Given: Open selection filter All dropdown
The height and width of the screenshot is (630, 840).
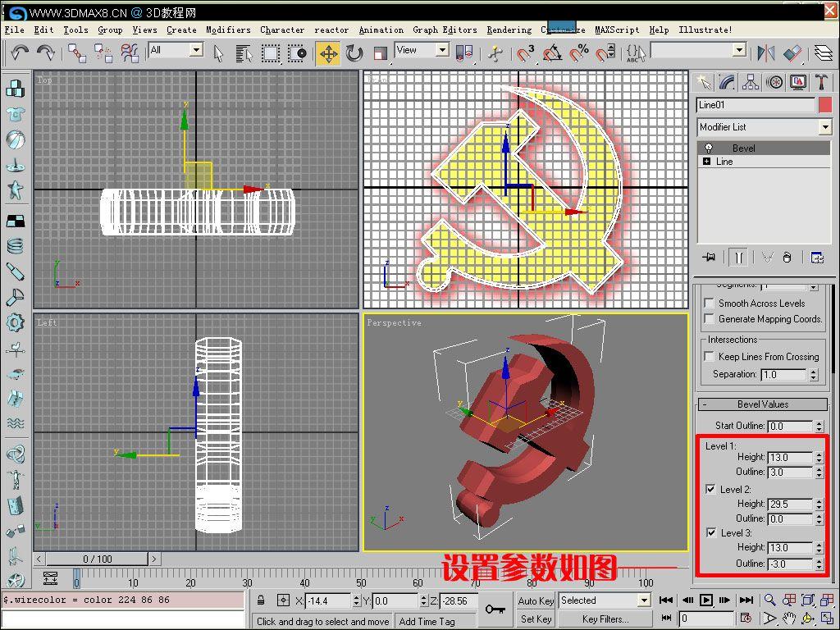Looking at the screenshot, I should point(197,50).
